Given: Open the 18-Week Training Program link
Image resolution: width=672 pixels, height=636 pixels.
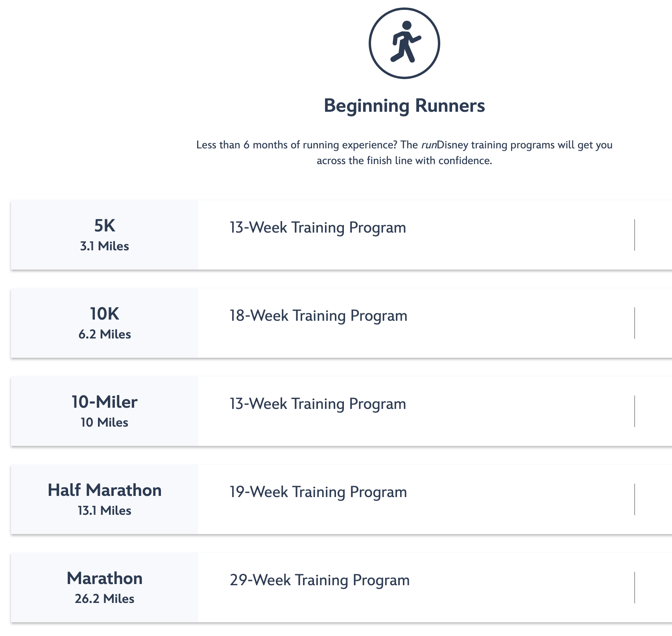Looking at the screenshot, I should [x=318, y=316].
